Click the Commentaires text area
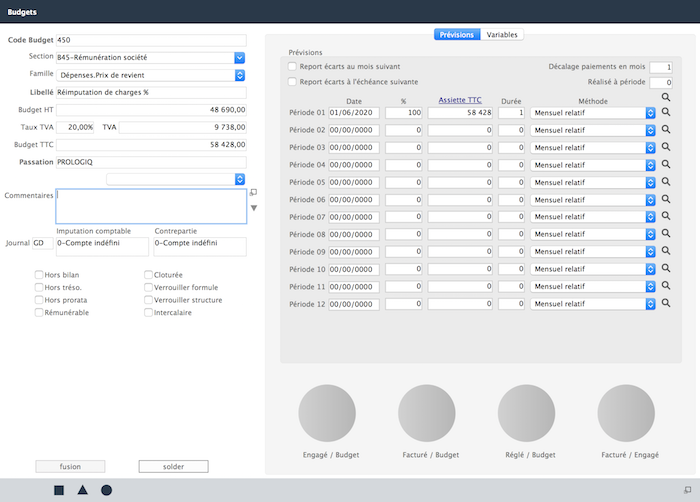Screen dimensions: 700x502 (x=151, y=206)
